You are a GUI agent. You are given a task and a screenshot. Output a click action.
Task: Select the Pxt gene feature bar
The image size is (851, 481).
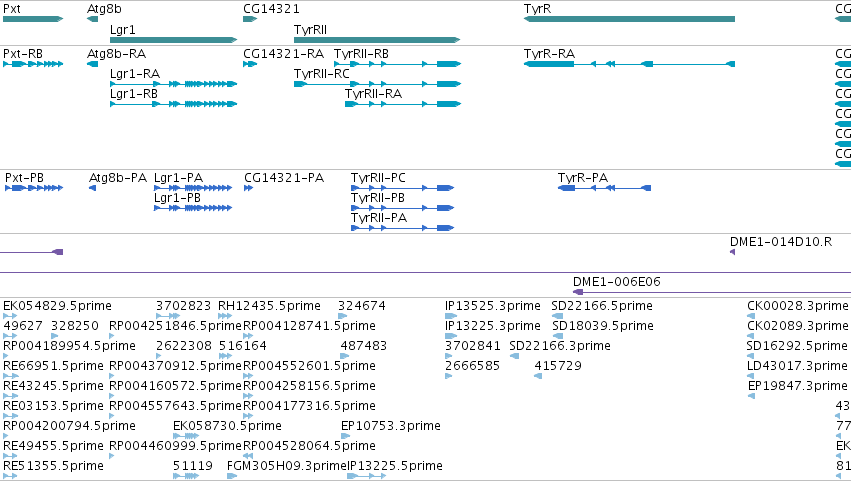point(33,19)
